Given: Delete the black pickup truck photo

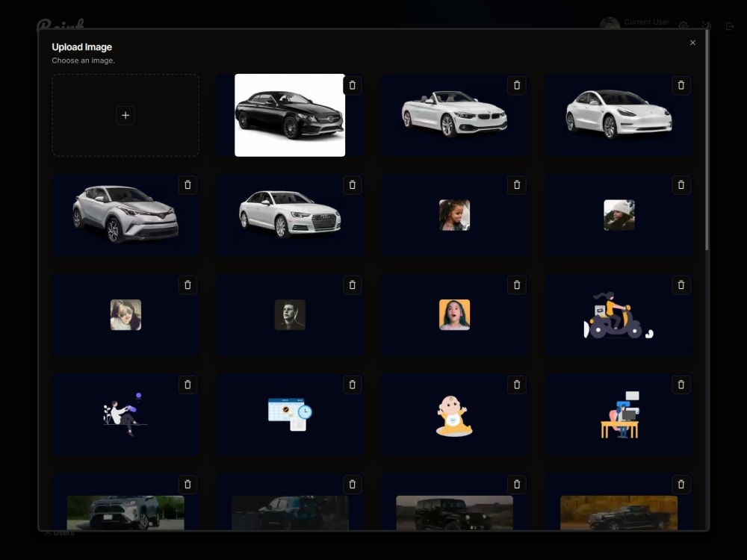Looking at the screenshot, I should [x=681, y=485].
